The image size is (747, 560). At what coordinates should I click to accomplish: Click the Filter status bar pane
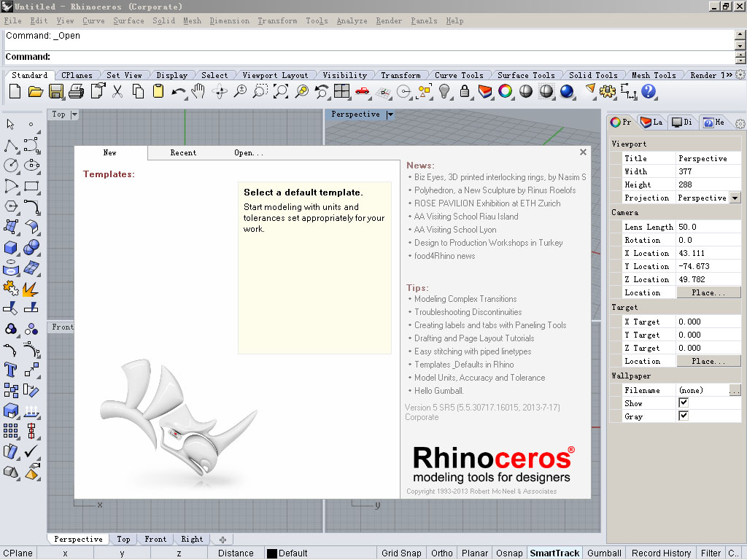point(711,553)
